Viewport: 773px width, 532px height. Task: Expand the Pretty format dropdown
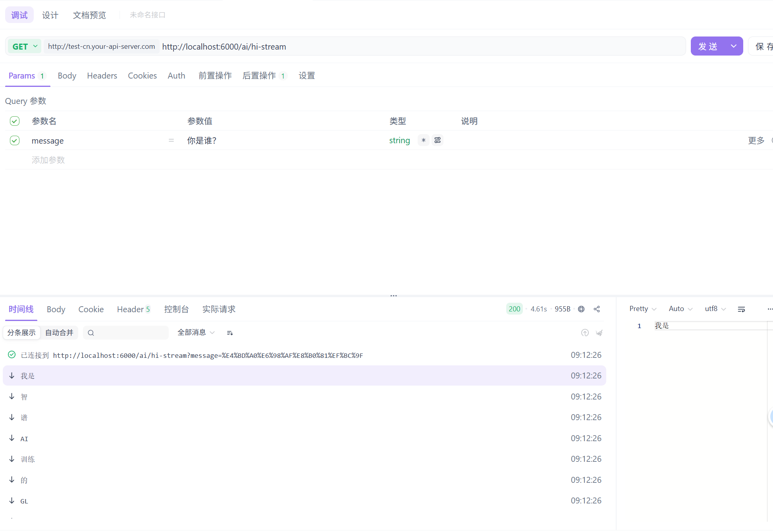pos(642,309)
